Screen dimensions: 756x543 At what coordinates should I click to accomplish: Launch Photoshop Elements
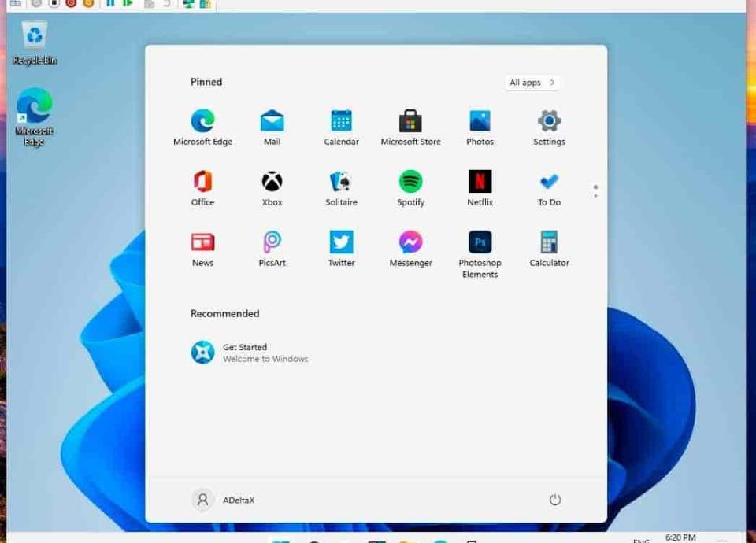point(480,242)
